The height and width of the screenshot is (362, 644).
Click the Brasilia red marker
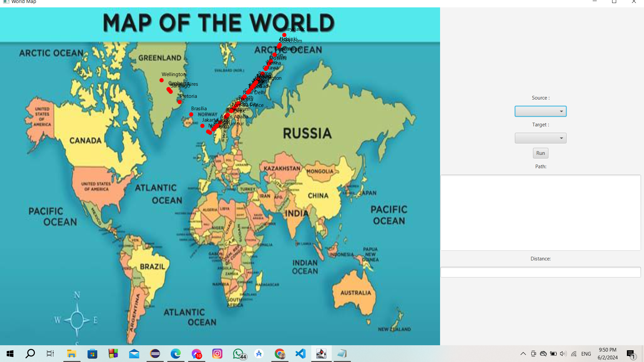(x=191, y=115)
